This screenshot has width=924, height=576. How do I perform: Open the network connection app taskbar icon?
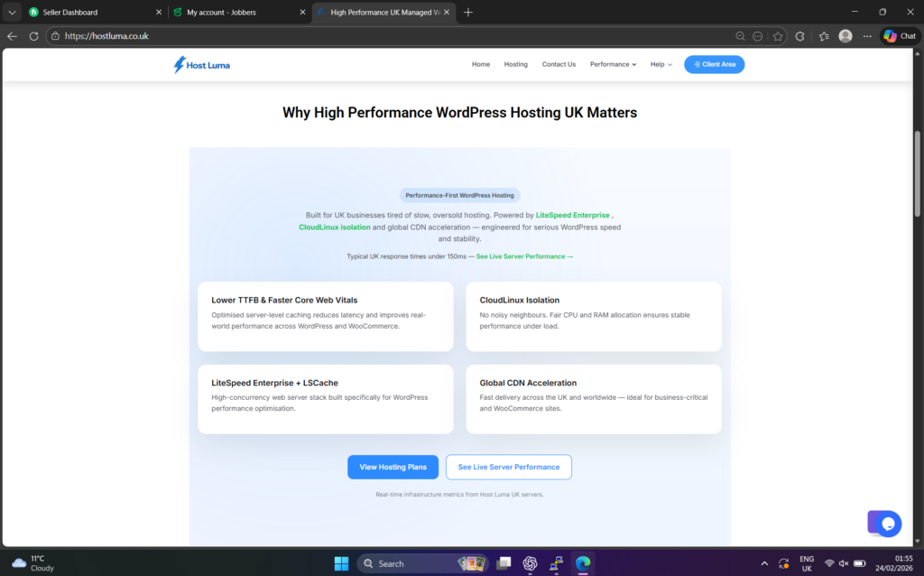click(556, 563)
